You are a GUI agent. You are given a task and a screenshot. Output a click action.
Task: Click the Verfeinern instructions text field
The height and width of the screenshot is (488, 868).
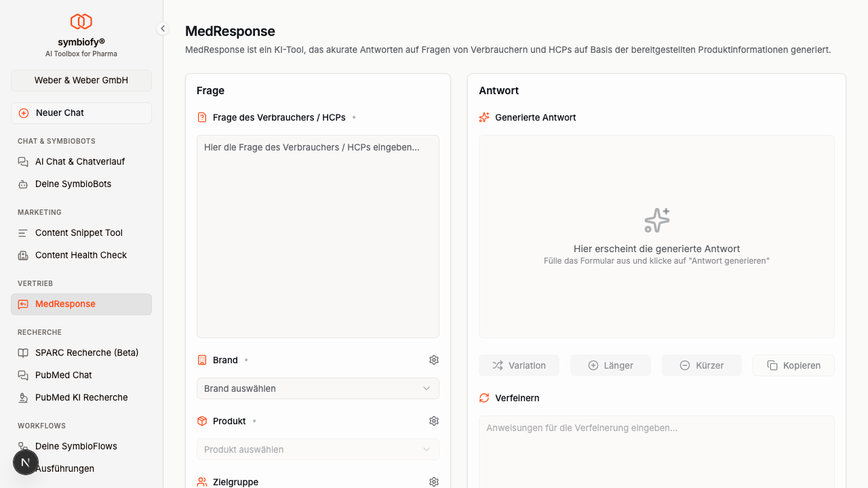point(656,451)
